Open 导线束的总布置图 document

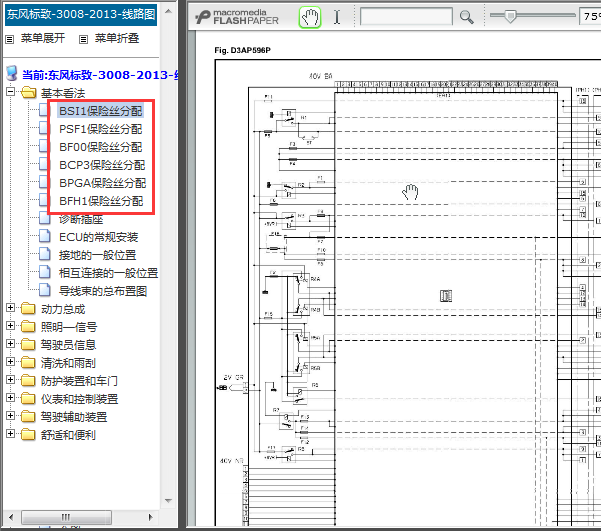click(x=103, y=291)
